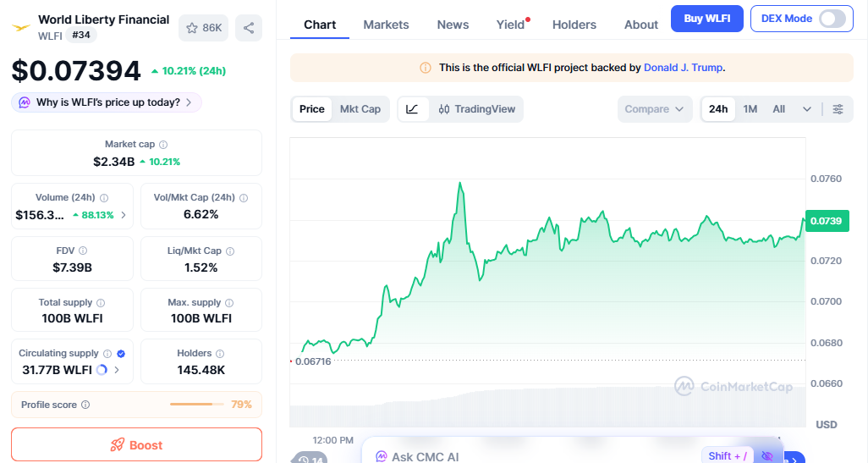This screenshot has height=463, width=868.
Task: Click the Buy WLFI button
Action: coord(707,19)
